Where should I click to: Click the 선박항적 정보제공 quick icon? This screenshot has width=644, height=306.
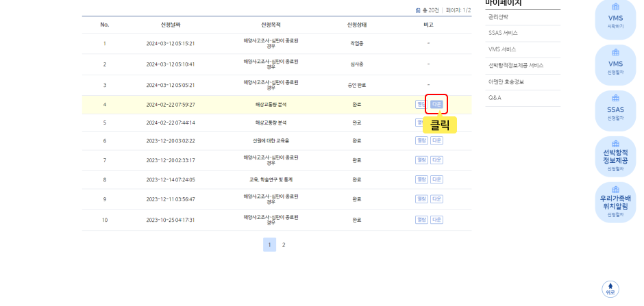615,157
